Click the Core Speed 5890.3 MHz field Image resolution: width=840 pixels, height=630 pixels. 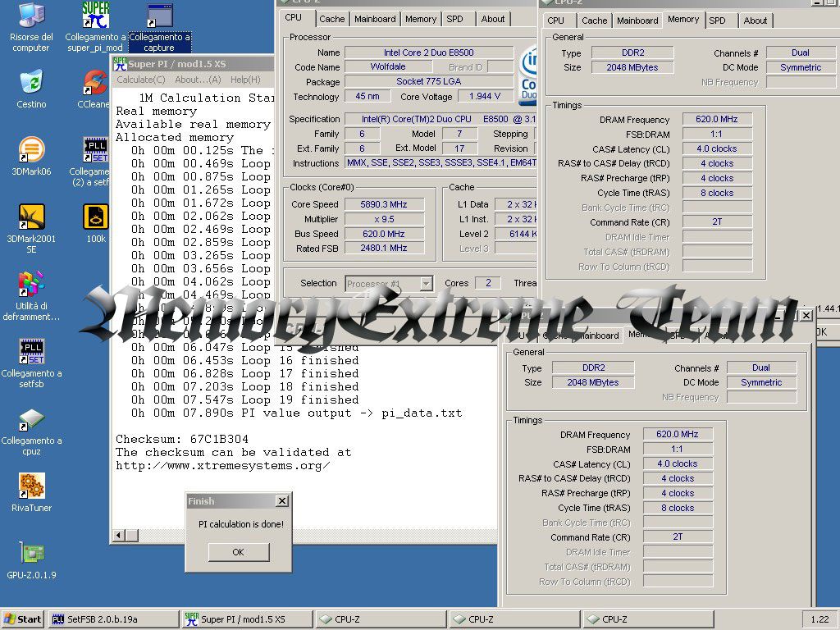384,204
